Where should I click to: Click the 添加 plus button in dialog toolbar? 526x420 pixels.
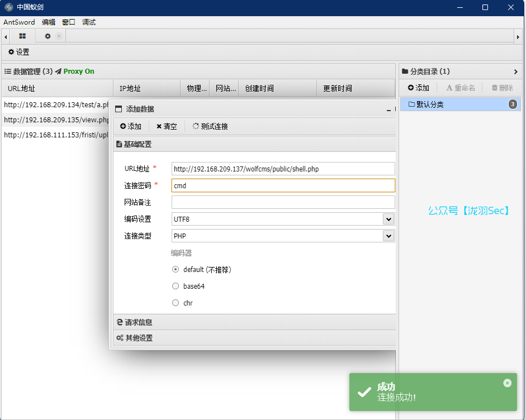pos(131,127)
